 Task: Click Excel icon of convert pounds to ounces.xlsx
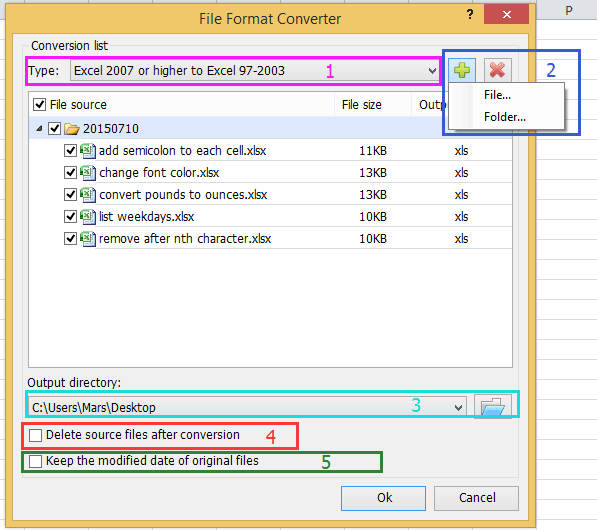click(88, 195)
